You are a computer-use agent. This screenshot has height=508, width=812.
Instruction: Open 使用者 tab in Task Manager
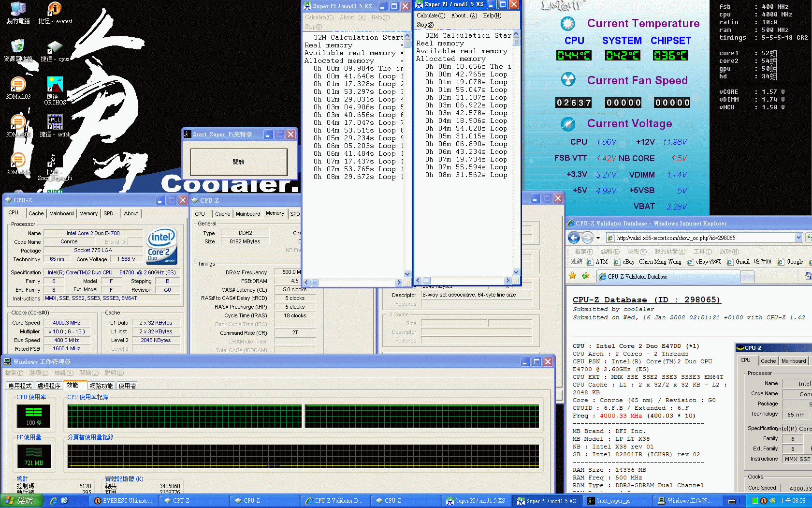[x=127, y=386]
